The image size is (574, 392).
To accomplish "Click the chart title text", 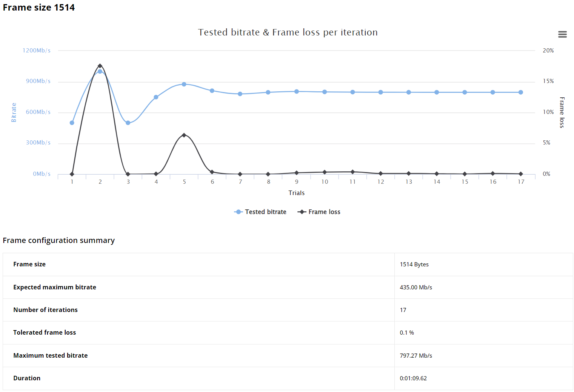I will (x=288, y=32).
